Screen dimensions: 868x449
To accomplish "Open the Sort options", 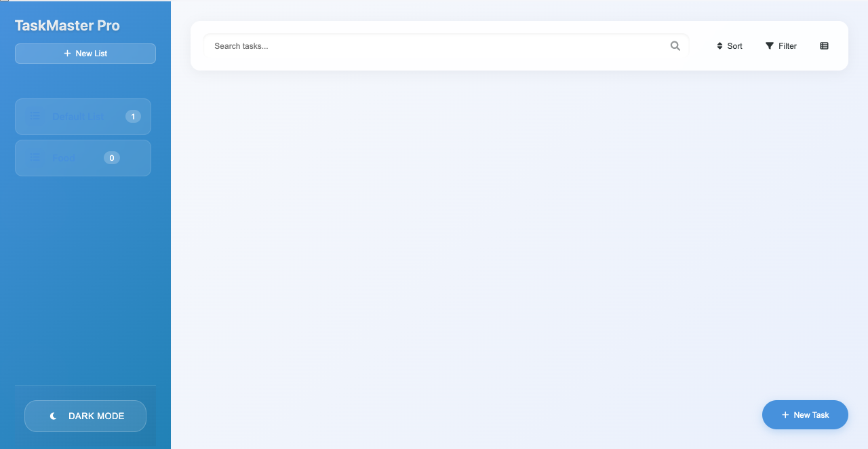I will [730, 46].
